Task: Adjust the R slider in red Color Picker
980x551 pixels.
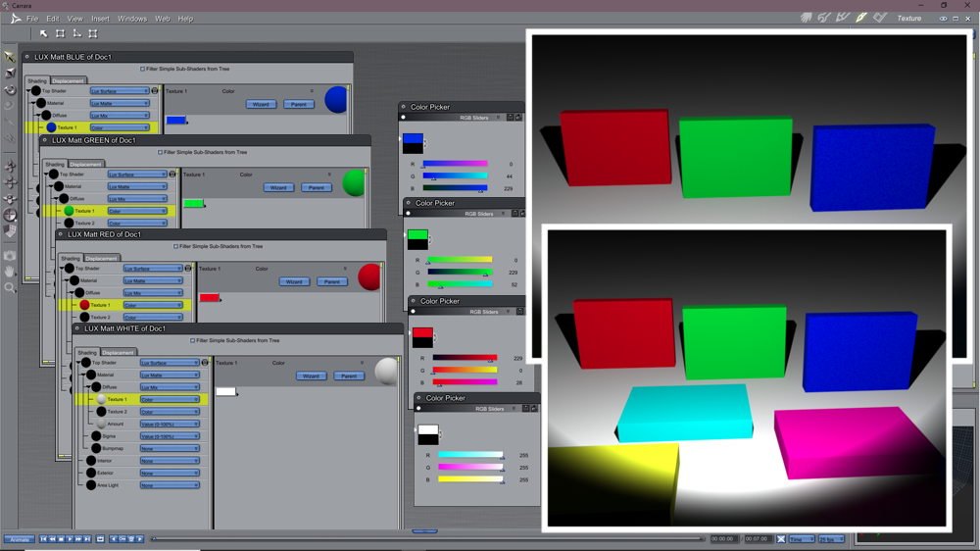Action: tap(465, 358)
